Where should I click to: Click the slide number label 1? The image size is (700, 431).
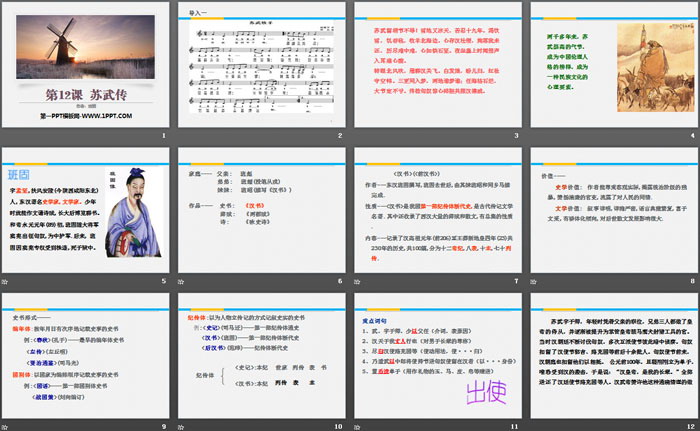pyautogui.click(x=164, y=135)
